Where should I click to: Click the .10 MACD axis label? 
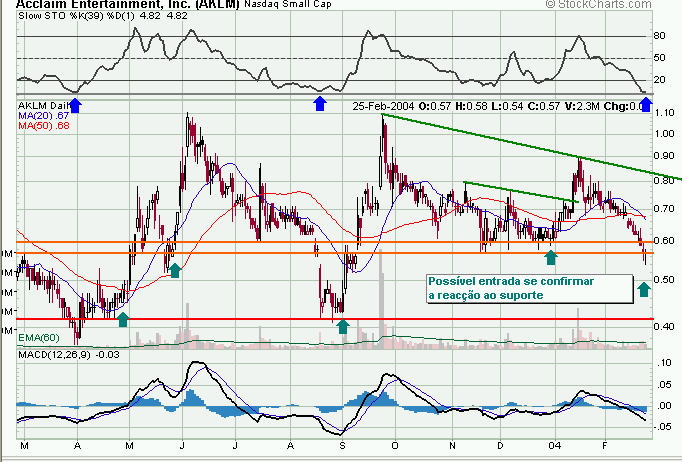click(664, 363)
